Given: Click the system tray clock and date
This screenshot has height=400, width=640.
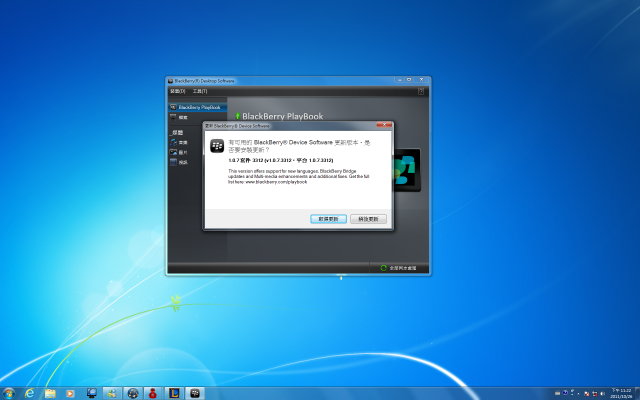Looking at the screenshot, I should click(x=621, y=393).
